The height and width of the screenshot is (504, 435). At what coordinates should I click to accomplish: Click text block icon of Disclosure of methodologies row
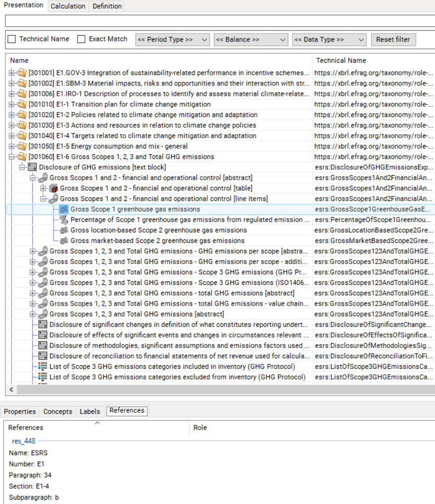[43, 346]
